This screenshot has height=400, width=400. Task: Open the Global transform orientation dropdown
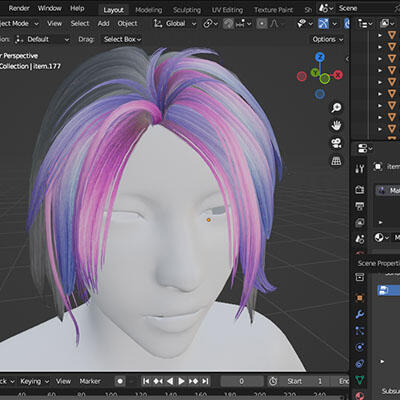click(x=175, y=24)
